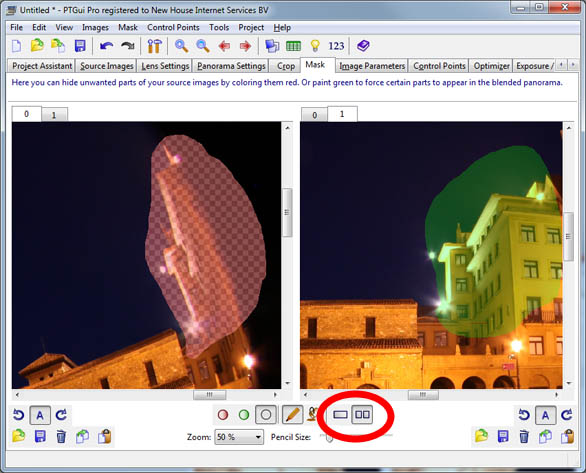Click the left pane vertical scrollbar thumb
The height and width of the screenshot is (473, 586).
(287, 212)
